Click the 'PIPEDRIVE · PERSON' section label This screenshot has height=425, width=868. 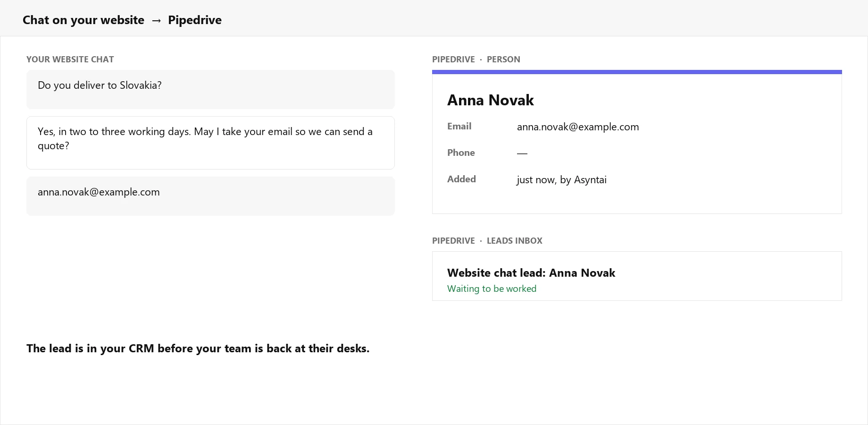click(x=476, y=59)
